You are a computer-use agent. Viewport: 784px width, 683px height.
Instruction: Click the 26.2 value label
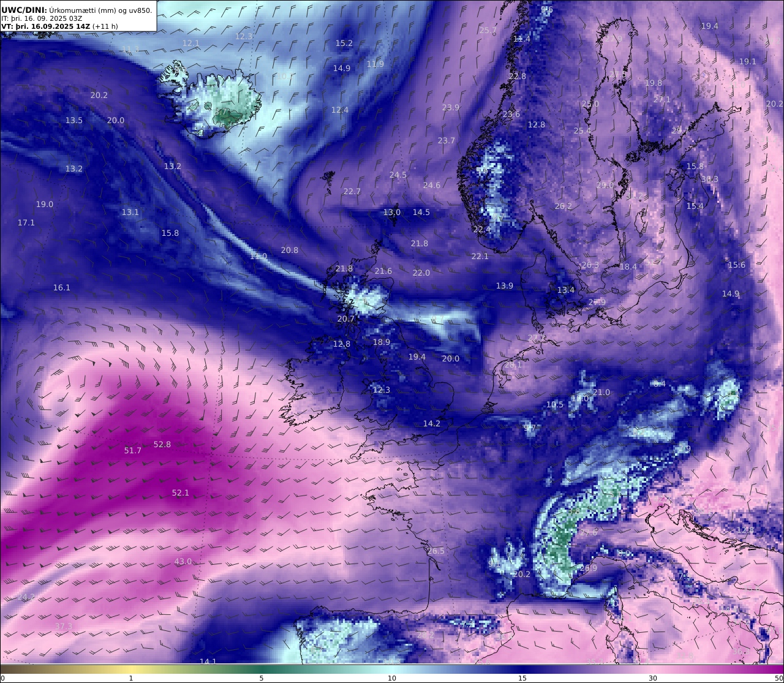click(x=563, y=206)
